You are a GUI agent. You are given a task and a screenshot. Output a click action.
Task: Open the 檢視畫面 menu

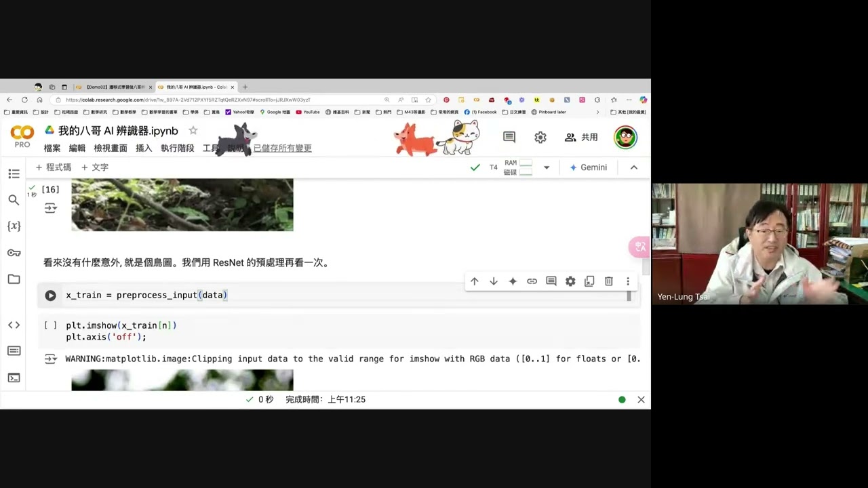point(111,148)
